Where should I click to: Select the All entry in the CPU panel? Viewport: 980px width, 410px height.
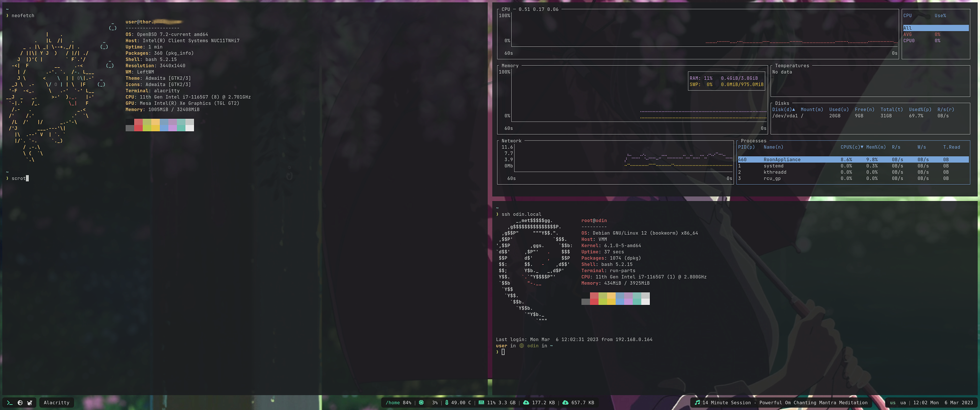(x=906, y=28)
